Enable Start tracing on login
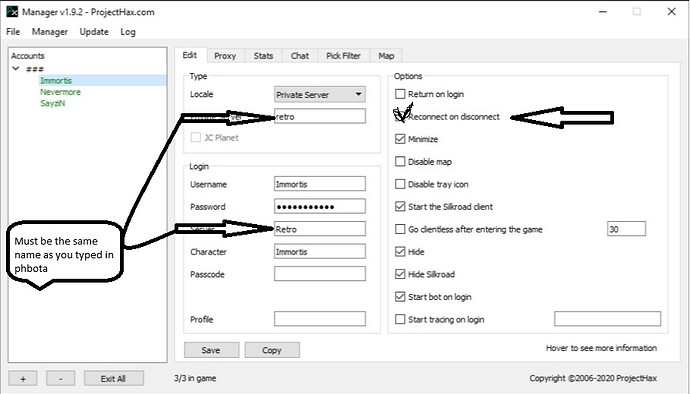The height and width of the screenshot is (394, 690). 400,319
